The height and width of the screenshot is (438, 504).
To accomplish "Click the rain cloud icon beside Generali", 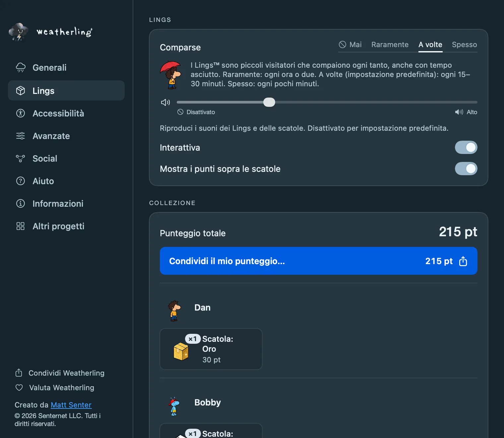I will click(21, 67).
